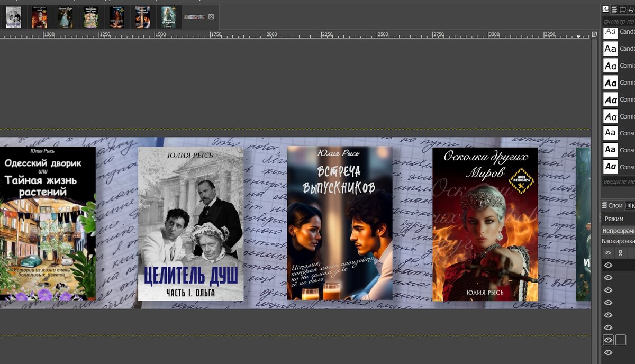Click the Целитель душ book cover on canvas

[191, 224]
